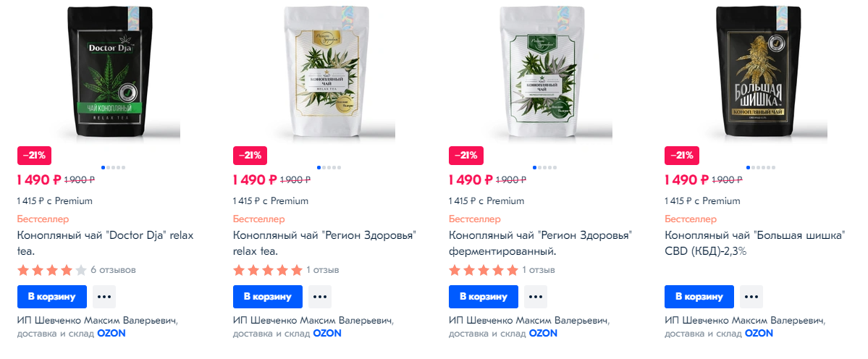This screenshot has width=868, height=359.
Task: Click star rating of ферментированный tea
Action: tap(484, 270)
